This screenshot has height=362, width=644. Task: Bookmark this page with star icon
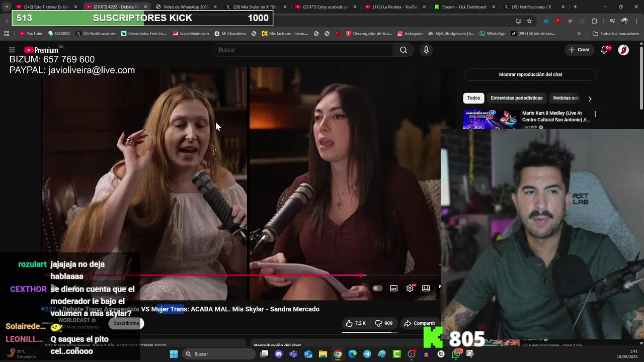coord(529,21)
